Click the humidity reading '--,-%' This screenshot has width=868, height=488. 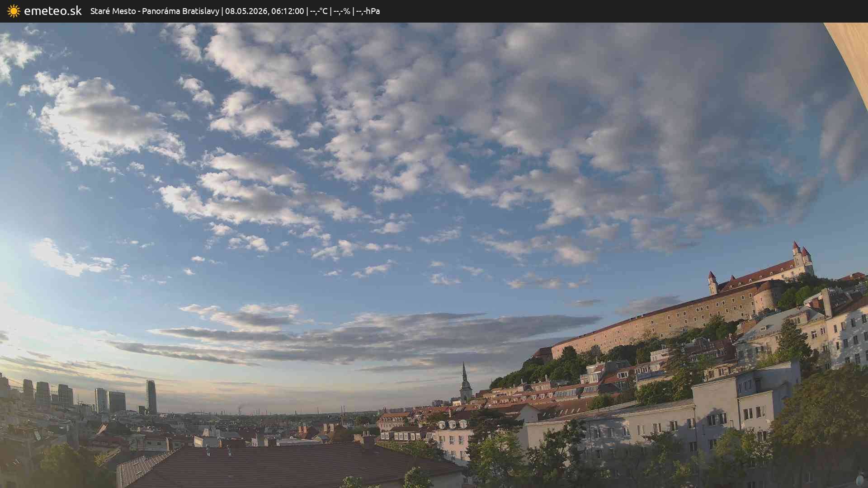(342, 11)
